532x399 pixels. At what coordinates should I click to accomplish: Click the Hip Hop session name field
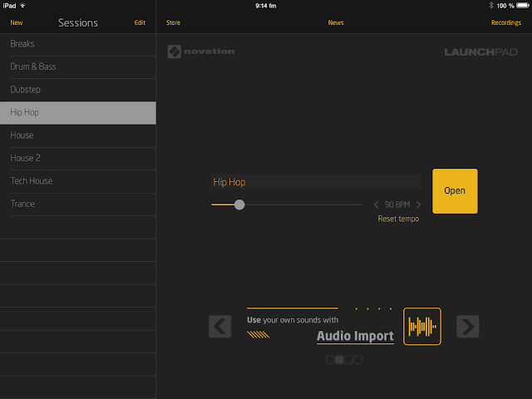pos(316,182)
